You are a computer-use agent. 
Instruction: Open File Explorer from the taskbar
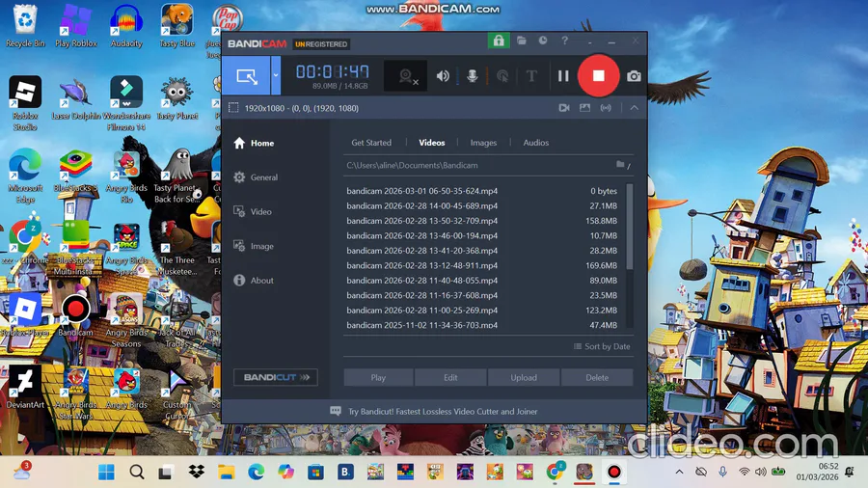(x=226, y=472)
